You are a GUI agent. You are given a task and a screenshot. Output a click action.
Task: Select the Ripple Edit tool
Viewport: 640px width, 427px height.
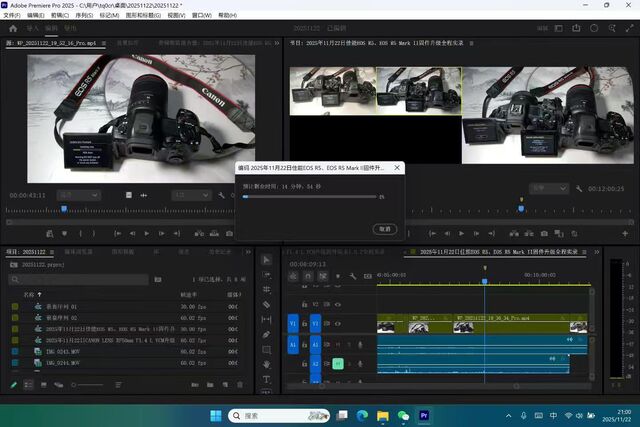(x=267, y=289)
